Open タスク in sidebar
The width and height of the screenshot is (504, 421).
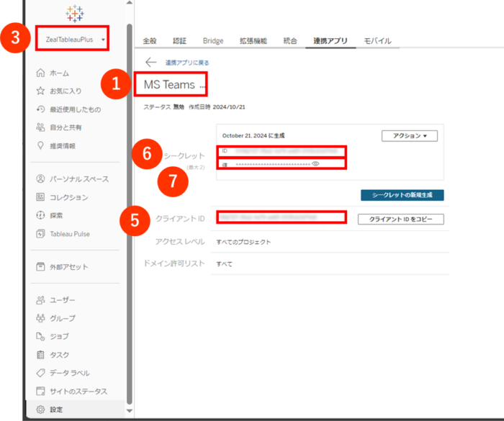click(59, 355)
